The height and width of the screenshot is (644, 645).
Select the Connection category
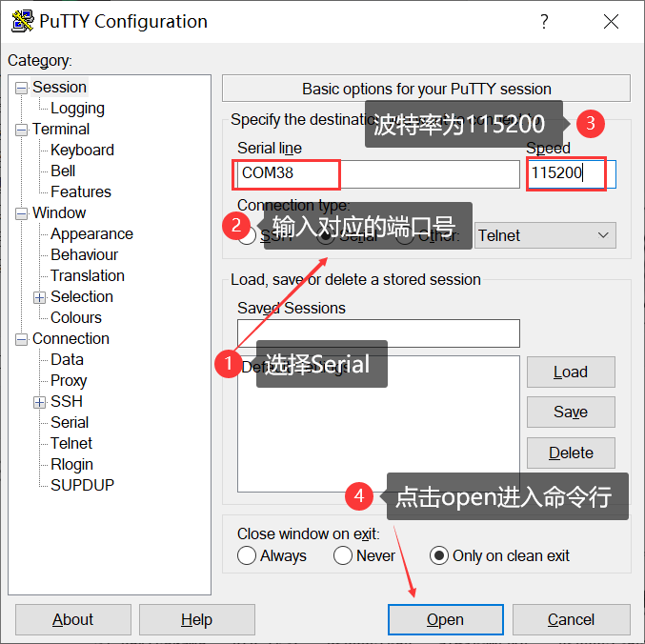pos(71,339)
